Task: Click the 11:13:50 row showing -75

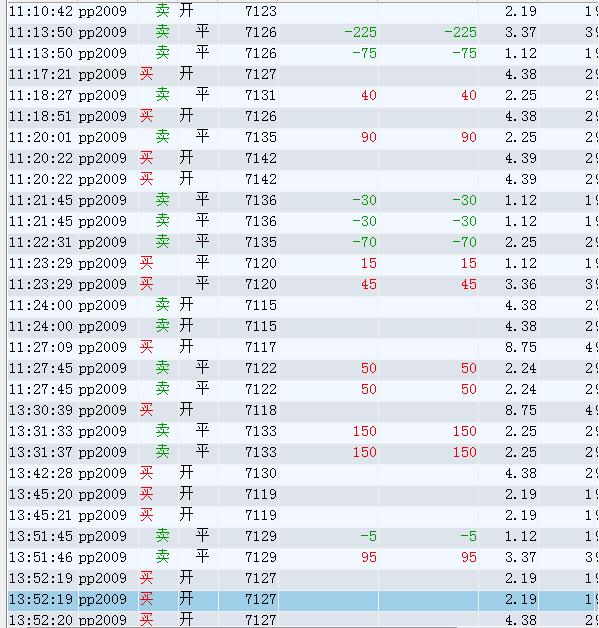Action: tap(303, 53)
